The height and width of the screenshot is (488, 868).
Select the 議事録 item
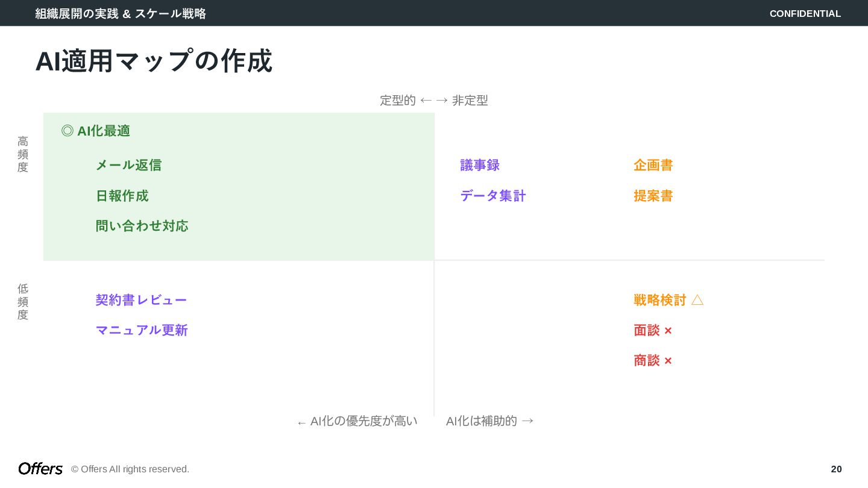pyautogui.click(x=480, y=165)
